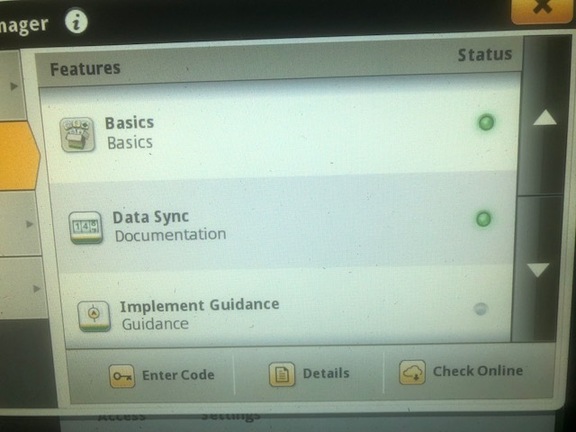Close the manager with the X button
Viewport: 576px width, 432px height.
[542, 9]
